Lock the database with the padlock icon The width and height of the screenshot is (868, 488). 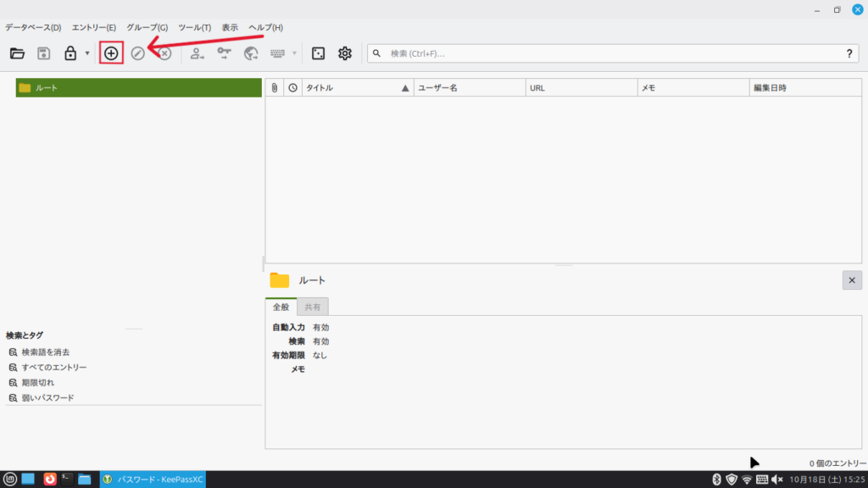(70, 53)
